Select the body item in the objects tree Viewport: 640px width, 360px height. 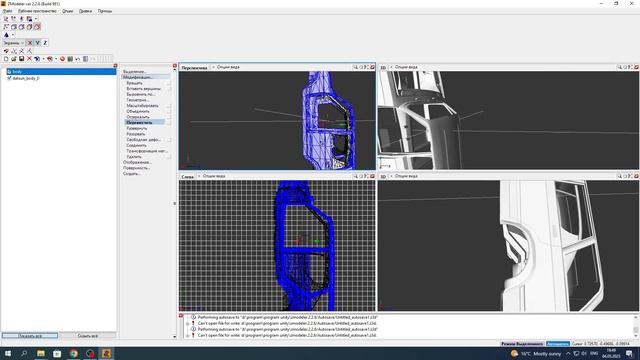coord(61,72)
